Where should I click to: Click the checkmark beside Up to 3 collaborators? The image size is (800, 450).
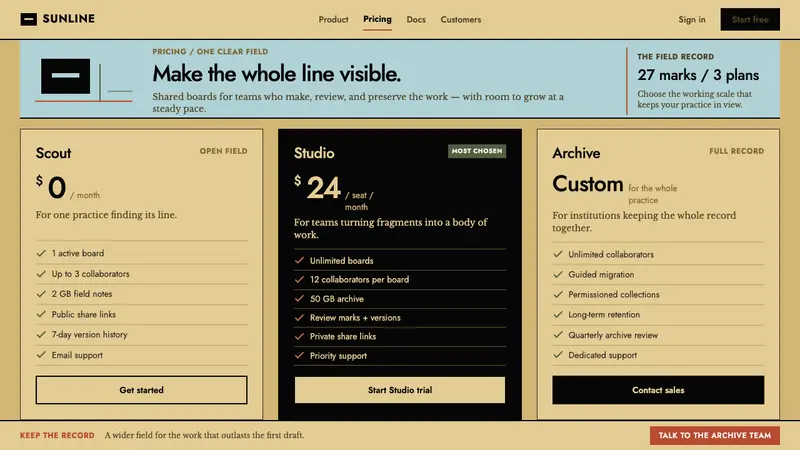tap(41, 274)
